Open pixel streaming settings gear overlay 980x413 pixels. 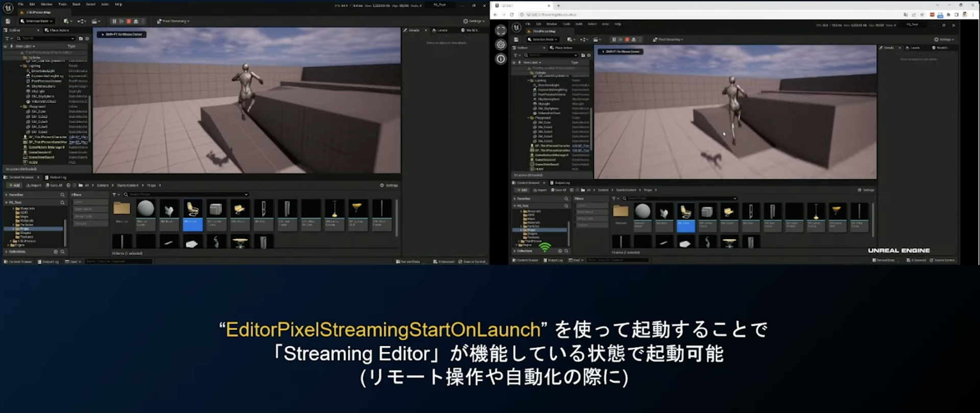pos(501,44)
